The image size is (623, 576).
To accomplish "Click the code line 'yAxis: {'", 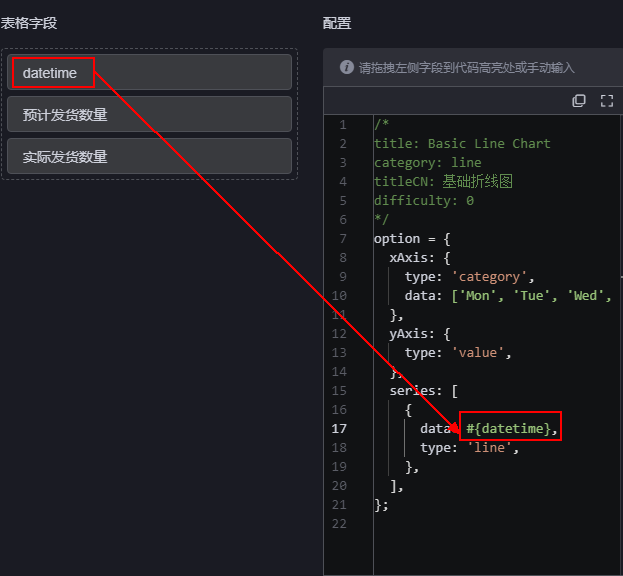I will pyautogui.click(x=420, y=334).
